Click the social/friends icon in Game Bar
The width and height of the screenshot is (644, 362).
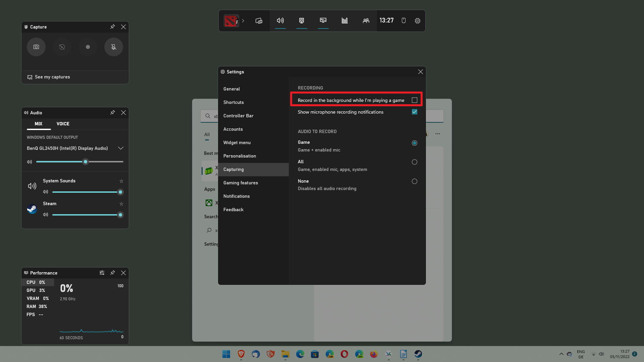[x=366, y=20]
